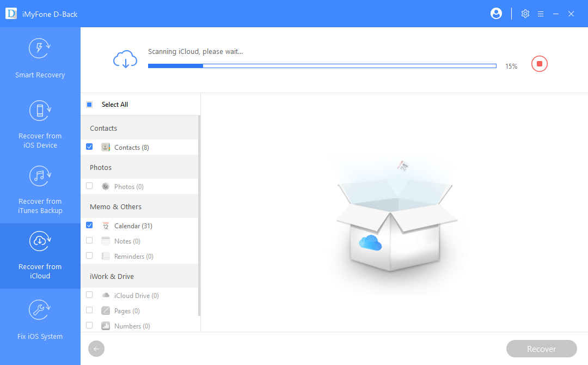
Task: Click the 15% progress value
Action: (511, 66)
